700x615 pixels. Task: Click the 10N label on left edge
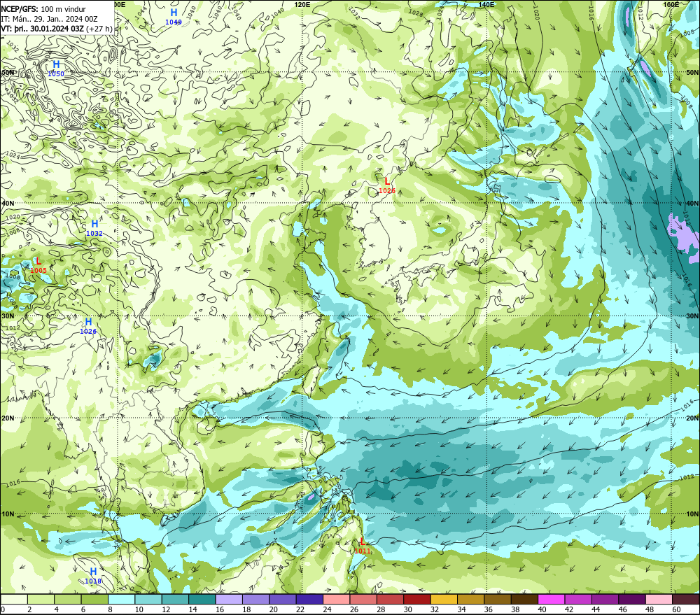click(x=8, y=514)
